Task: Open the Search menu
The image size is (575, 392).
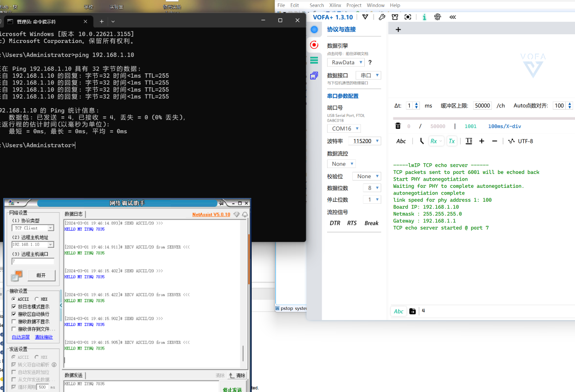Action: (x=317, y=5)
